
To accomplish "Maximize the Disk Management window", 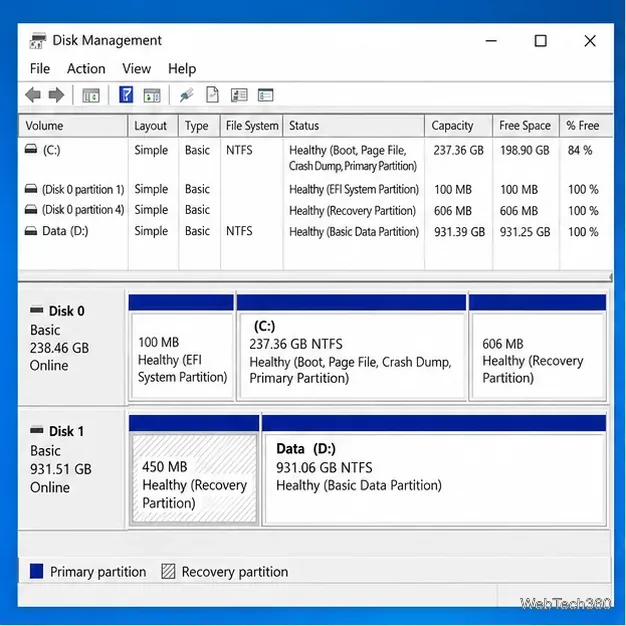I will click(x=541, y=41).
